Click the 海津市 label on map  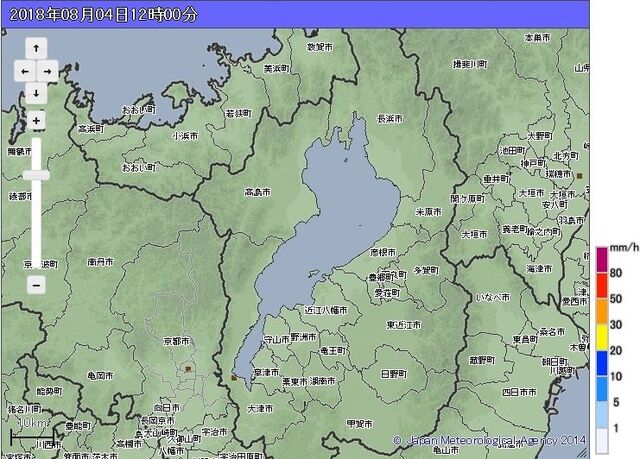click(x=539, y=269)
